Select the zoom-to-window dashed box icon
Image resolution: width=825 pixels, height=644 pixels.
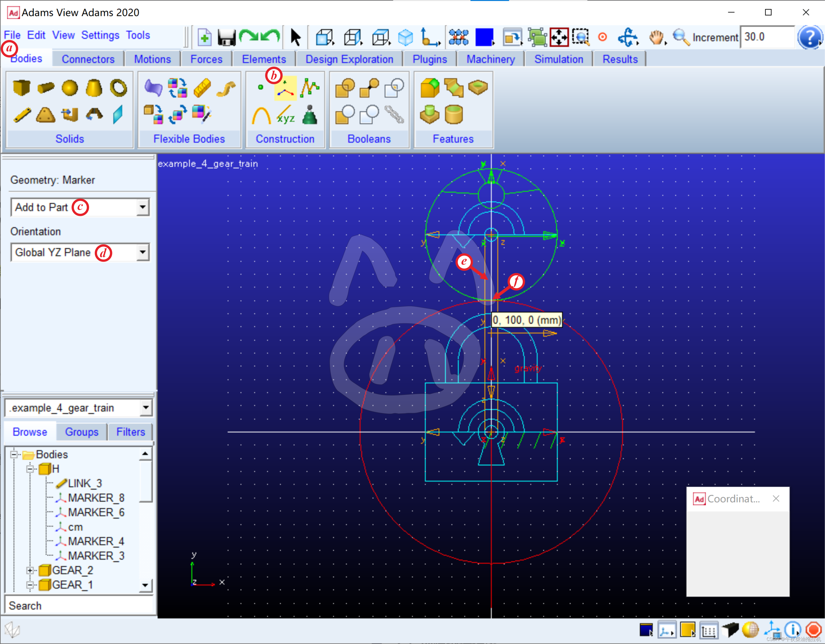[581, 37]
